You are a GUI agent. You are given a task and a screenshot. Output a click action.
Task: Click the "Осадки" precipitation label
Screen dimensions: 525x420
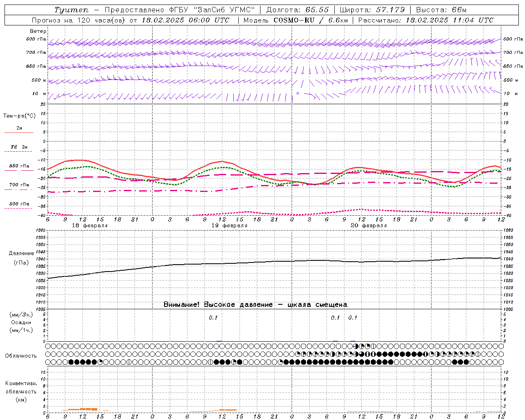pyautogui.click(x=21, y=322)
